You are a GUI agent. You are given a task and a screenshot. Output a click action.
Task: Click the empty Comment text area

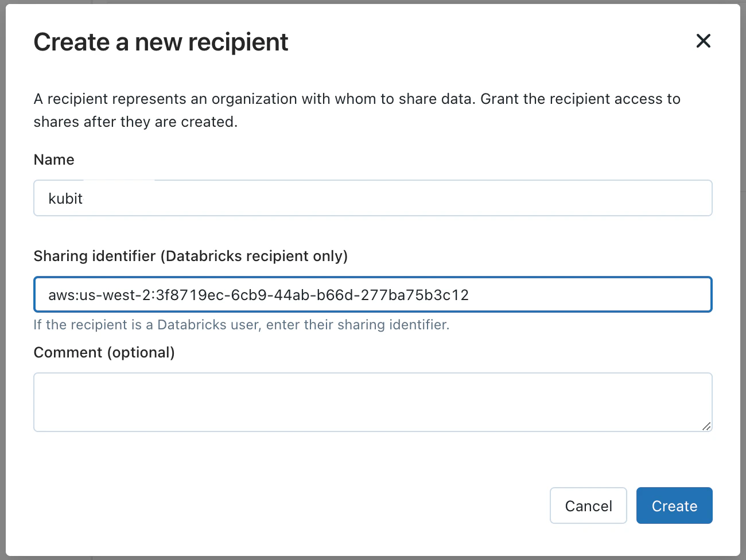click(373, 402)
